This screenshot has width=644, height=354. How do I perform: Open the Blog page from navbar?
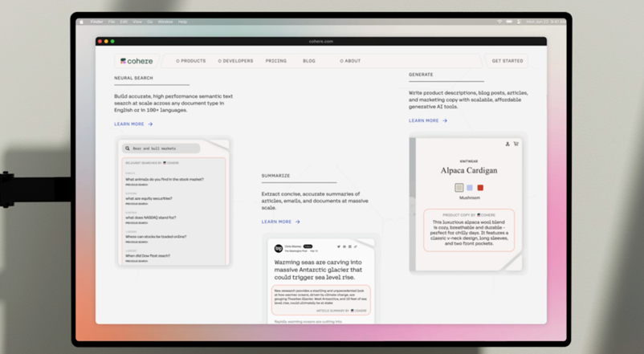309,61
